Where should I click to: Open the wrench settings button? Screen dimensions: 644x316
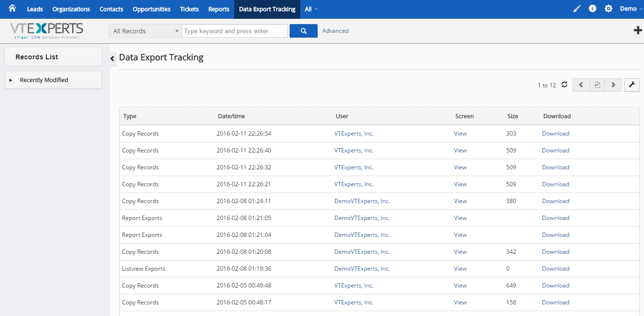[632, 85]
